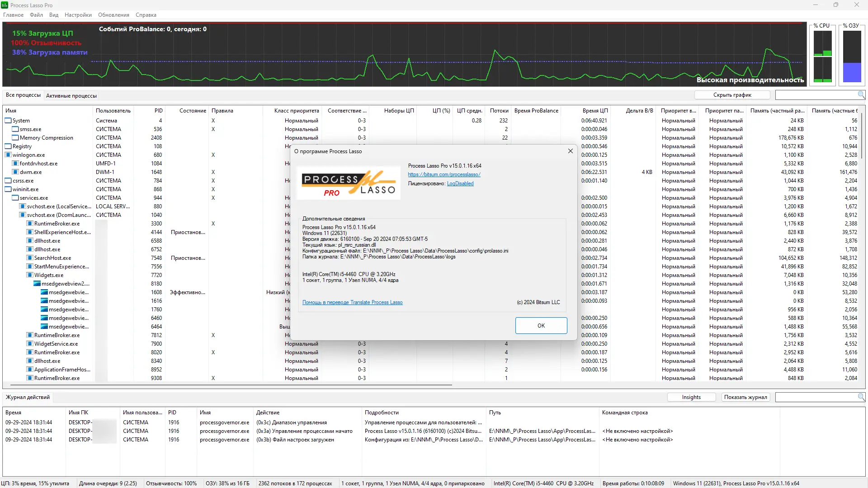868x488 pixels.
Task: Click the System process icon
Action: pyautogui.click(x=8, y=121)
